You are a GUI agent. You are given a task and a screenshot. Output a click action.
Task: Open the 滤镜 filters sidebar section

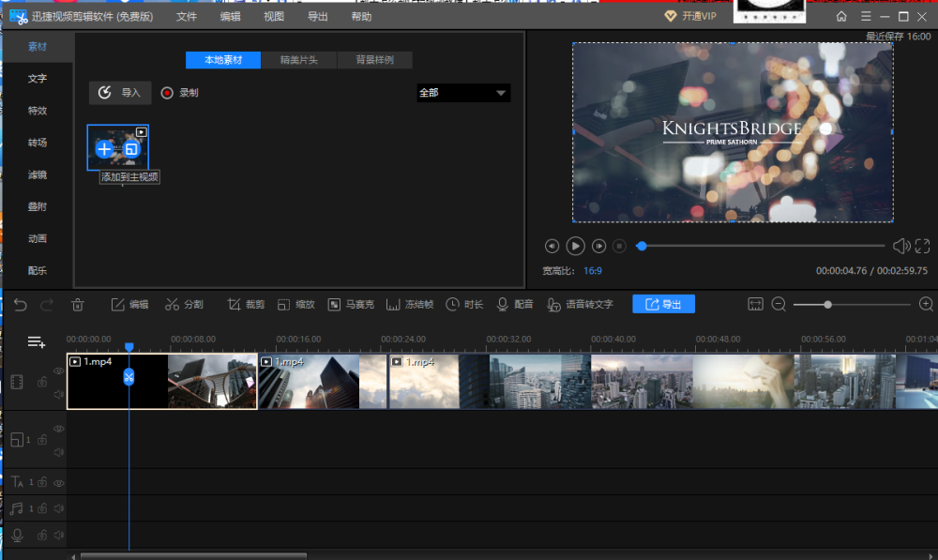pos(38,174)
